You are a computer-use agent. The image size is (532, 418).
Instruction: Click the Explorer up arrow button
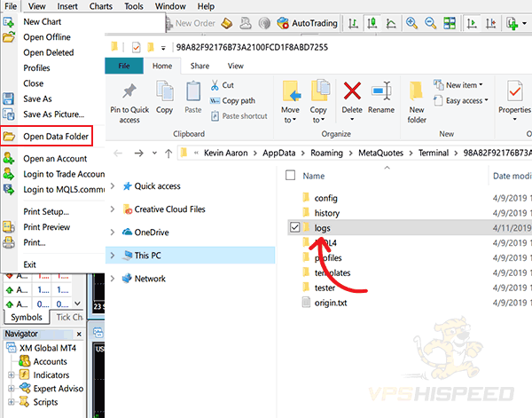click(168, 154)
